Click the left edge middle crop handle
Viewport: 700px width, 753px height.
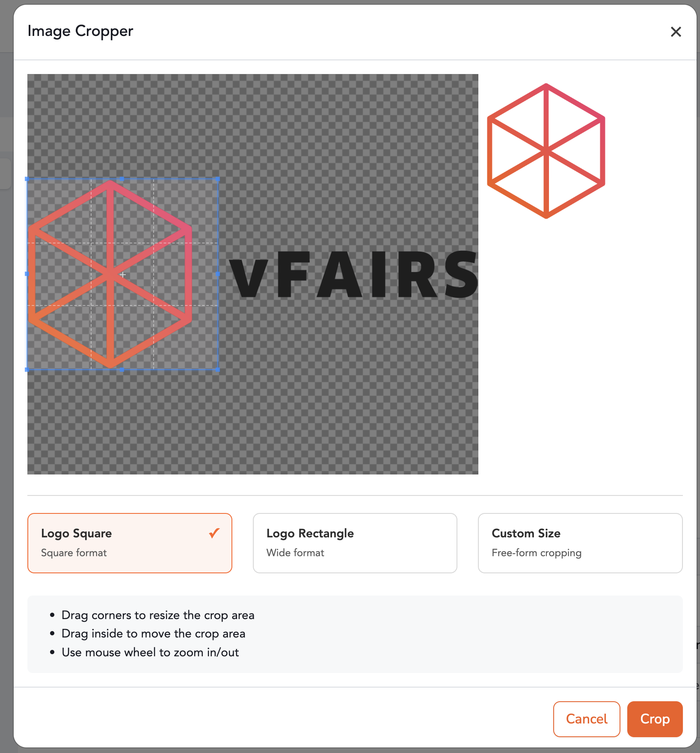coord(27,274)
